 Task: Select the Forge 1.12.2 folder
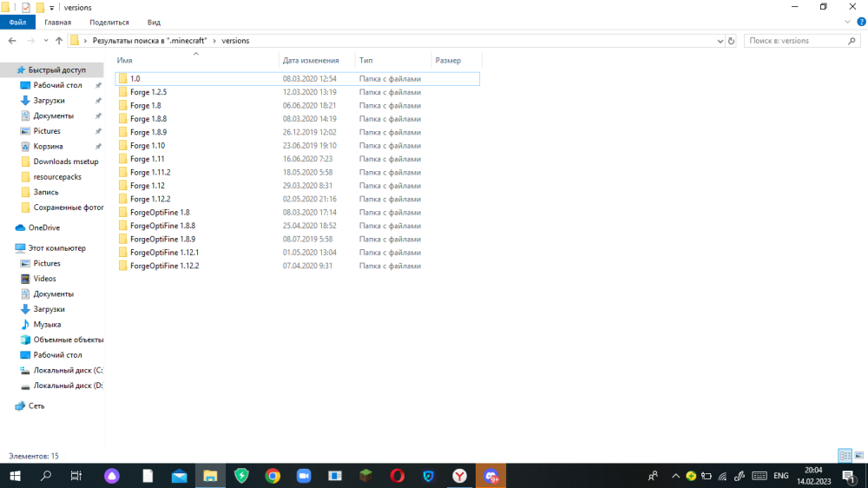[297, 199]
